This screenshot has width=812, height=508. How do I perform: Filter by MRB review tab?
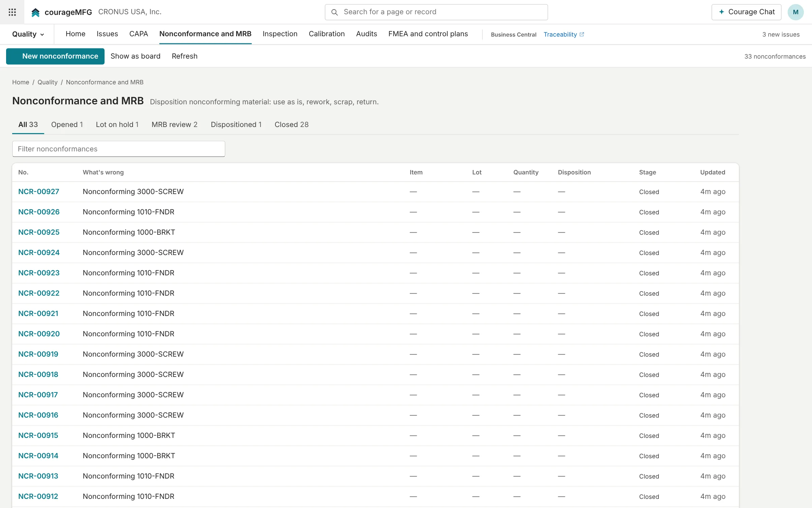175,125
